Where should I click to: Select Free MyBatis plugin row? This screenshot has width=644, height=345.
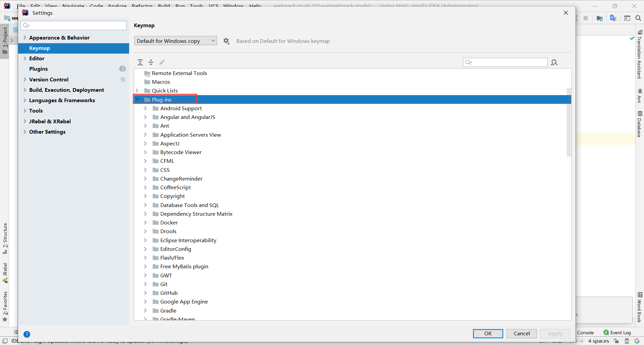pyautogui.click(x=351, y=266)
